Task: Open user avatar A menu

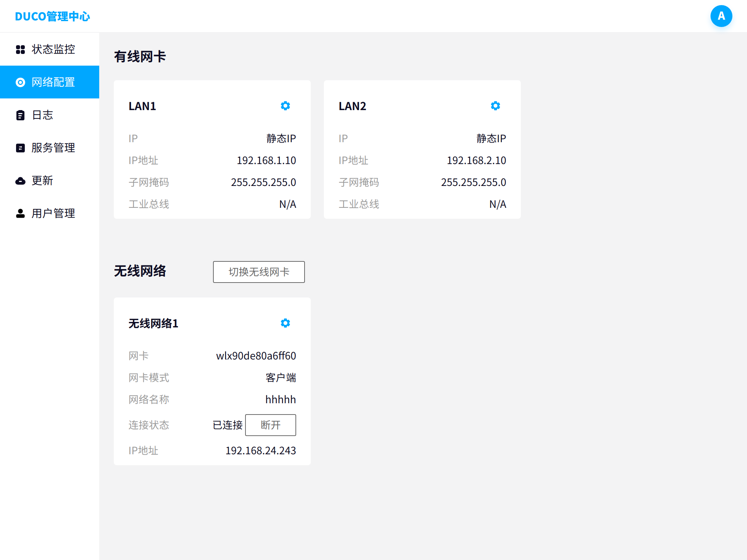Action: pos(721,16)
